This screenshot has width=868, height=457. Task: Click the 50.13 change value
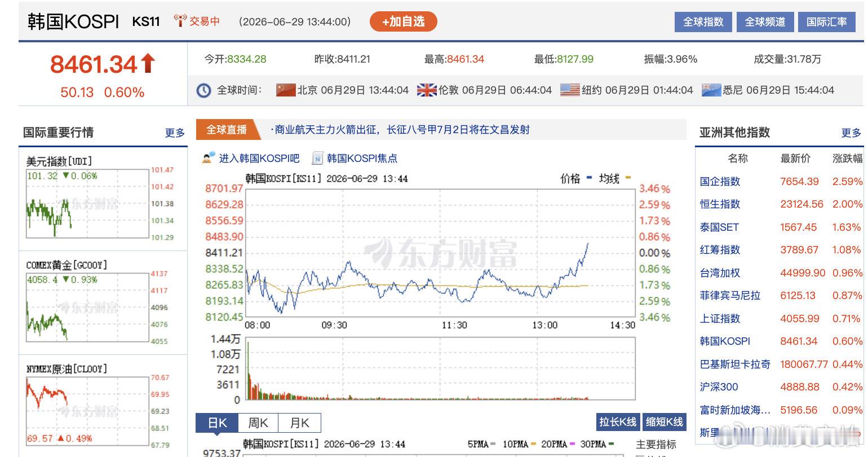tap(77, 93)
